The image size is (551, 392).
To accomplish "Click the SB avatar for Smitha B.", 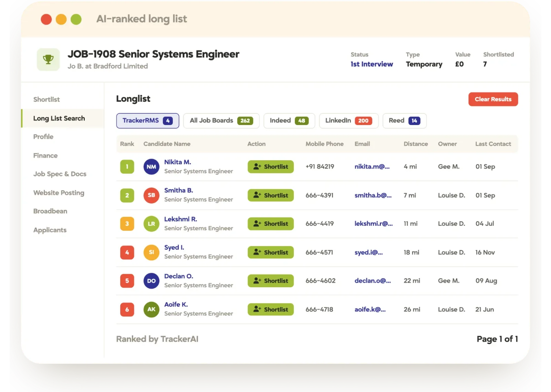I will pos(151,195).
